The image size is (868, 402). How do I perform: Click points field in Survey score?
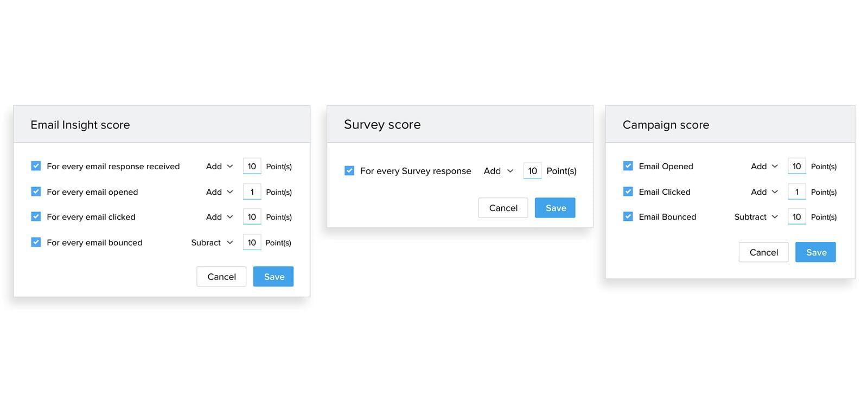coord(532,171)
